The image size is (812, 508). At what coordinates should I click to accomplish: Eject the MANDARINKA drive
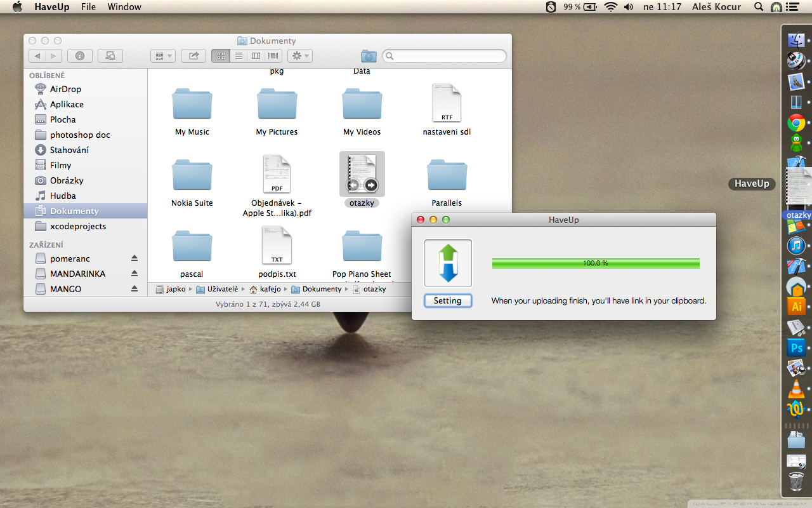click(134, 274)
